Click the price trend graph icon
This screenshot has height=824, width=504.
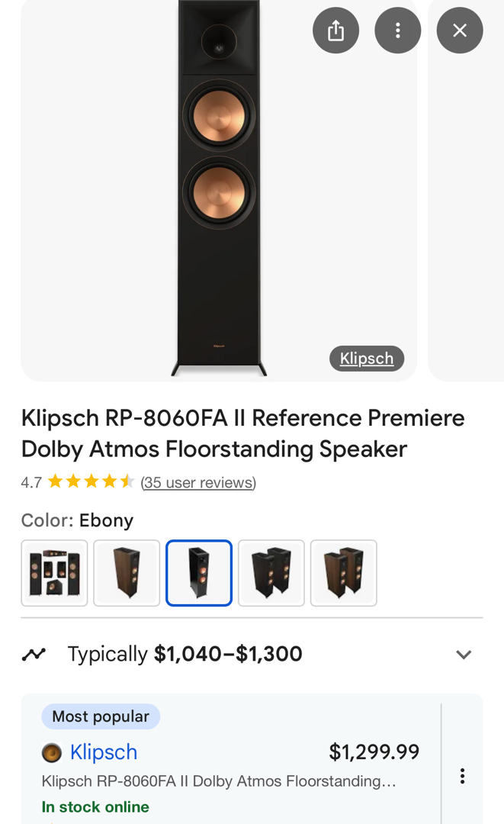click(34, 654)
